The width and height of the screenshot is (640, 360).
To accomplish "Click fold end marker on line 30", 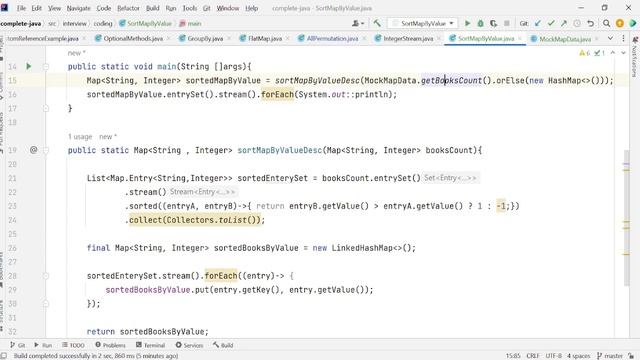I will pyautogui.click(x=46, y=304).
